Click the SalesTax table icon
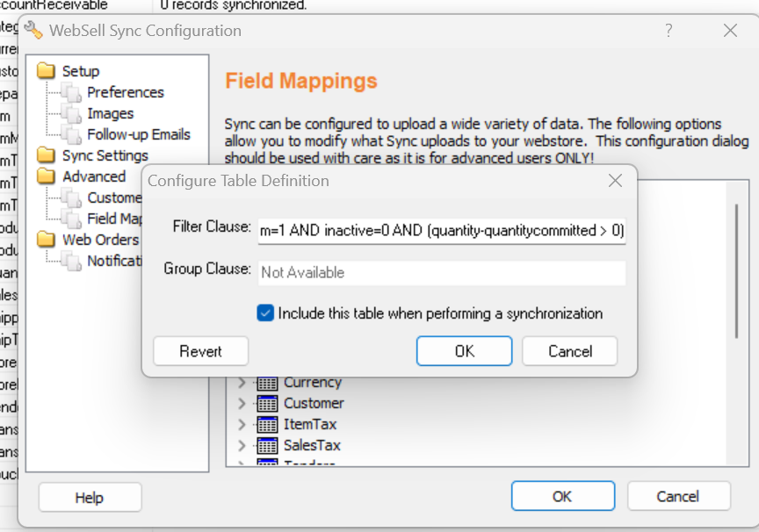The height and width of the screenshot is (532, 759). [267, 445]
